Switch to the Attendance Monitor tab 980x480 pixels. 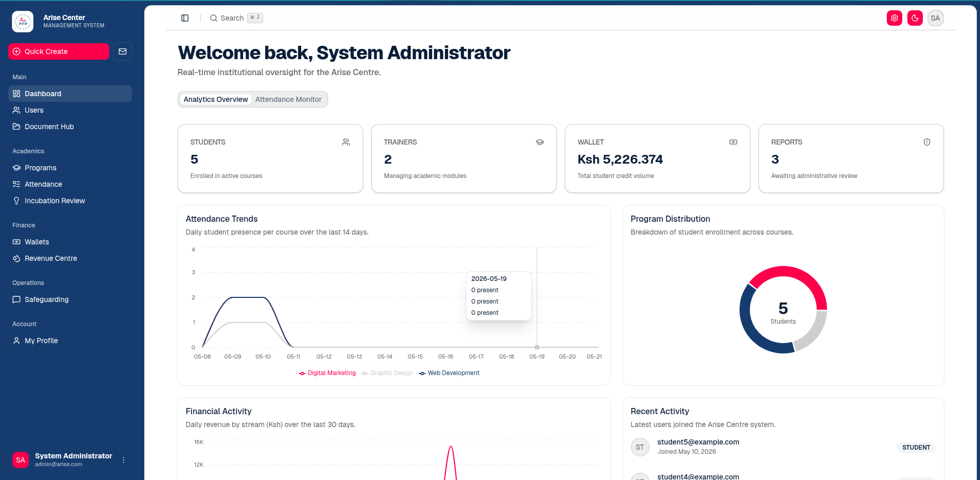(x=288, y=99)
